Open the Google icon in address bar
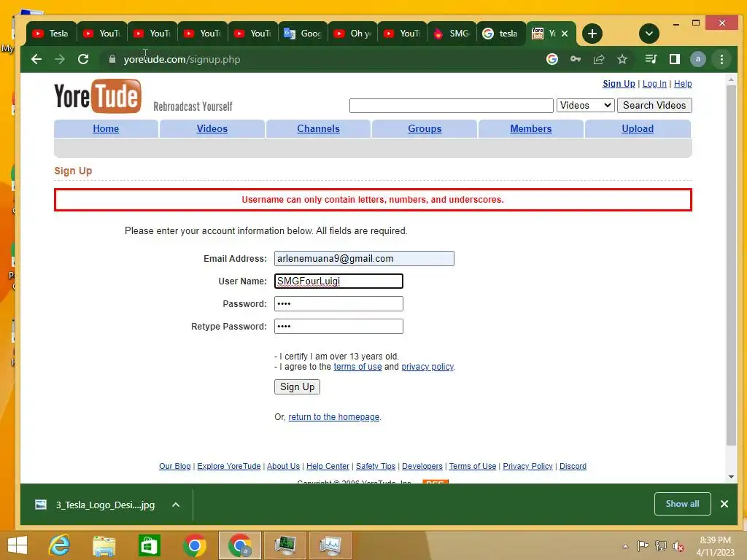 tap(552, 59)
